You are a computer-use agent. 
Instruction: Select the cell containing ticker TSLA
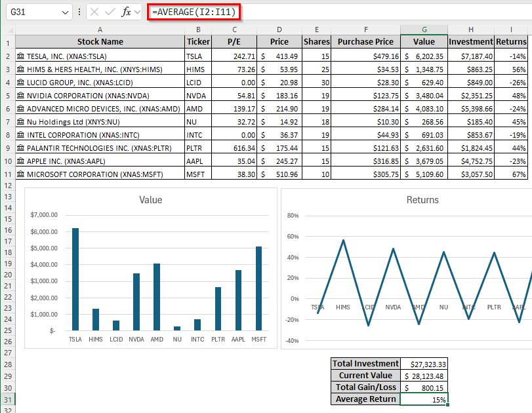198,56
